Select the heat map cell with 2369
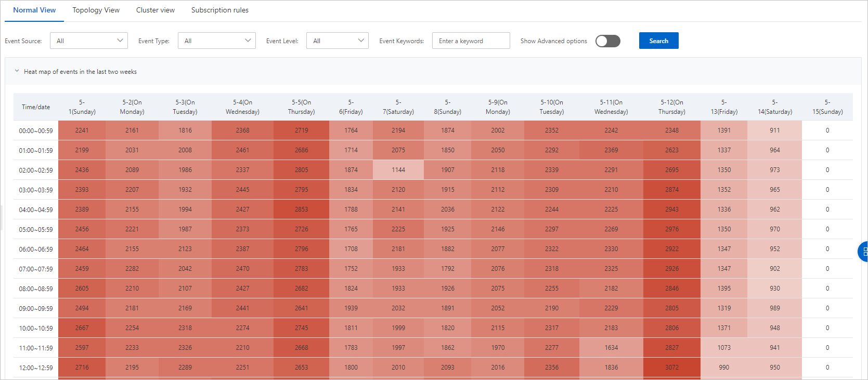This screenshot has width=868, height=380. click(611, 150)
